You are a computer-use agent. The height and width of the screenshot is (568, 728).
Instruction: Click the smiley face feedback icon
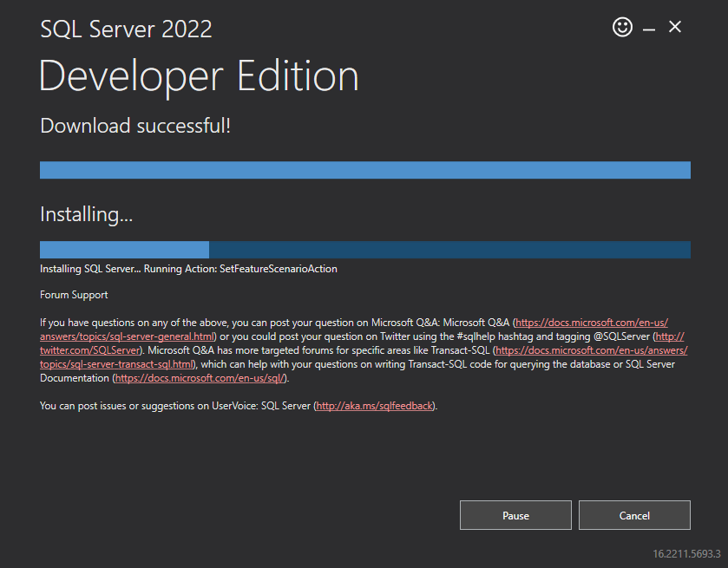(622, 28)
